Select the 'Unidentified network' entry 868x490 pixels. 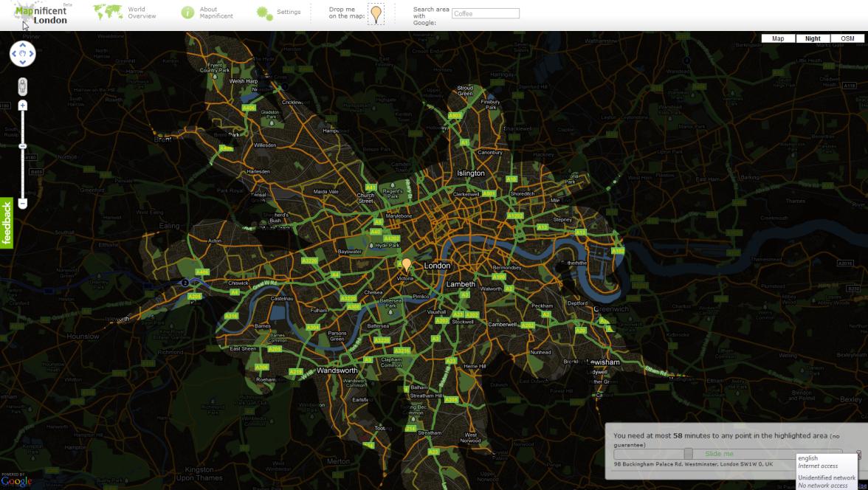(827, 481)
